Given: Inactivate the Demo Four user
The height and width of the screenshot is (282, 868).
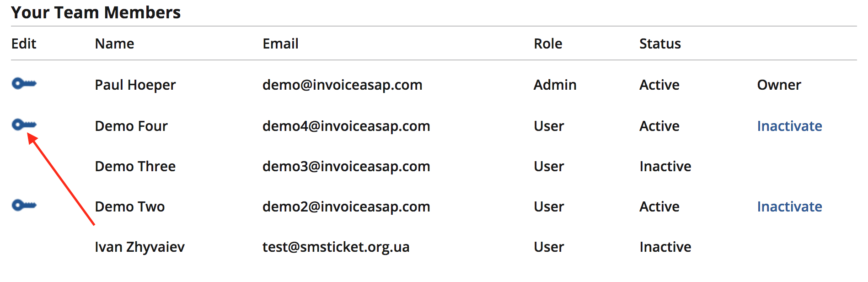Looking at the screenshot, I should [x=789, y=126].
